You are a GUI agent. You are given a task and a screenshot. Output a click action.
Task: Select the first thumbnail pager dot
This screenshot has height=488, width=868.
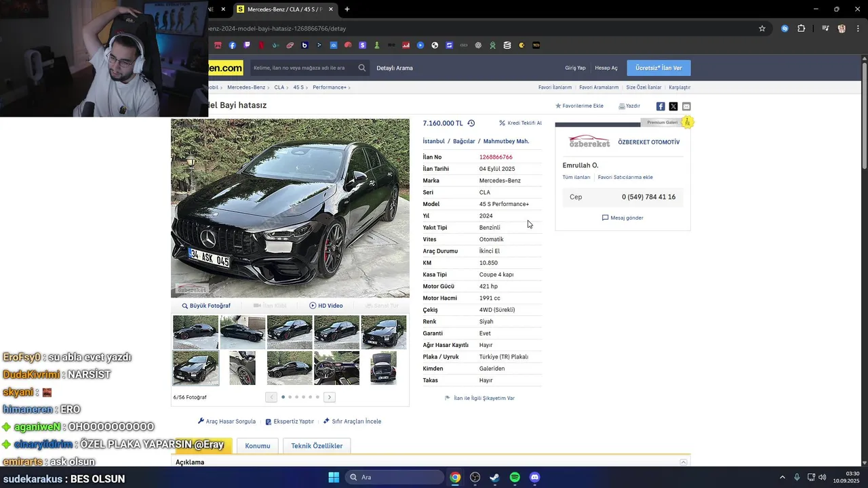click(x=283, y=397)
